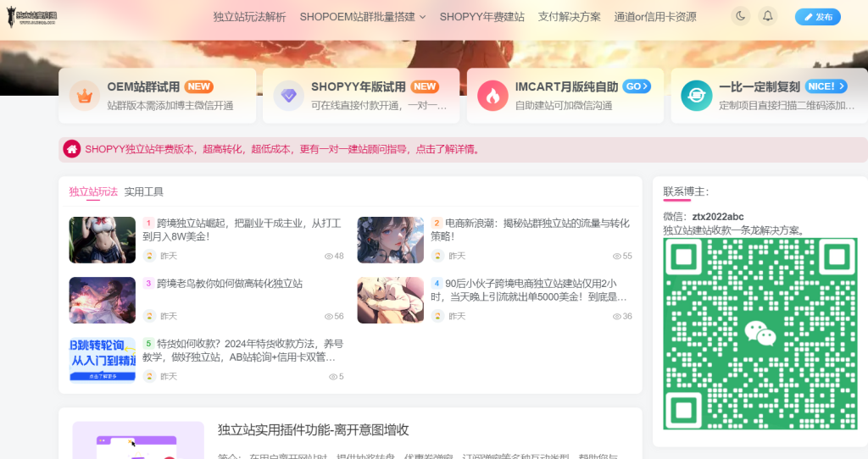Click the red flame icon of IMCART月版纯自助
The height and width of the screenshot is (459, 868).
coord(492,96)
